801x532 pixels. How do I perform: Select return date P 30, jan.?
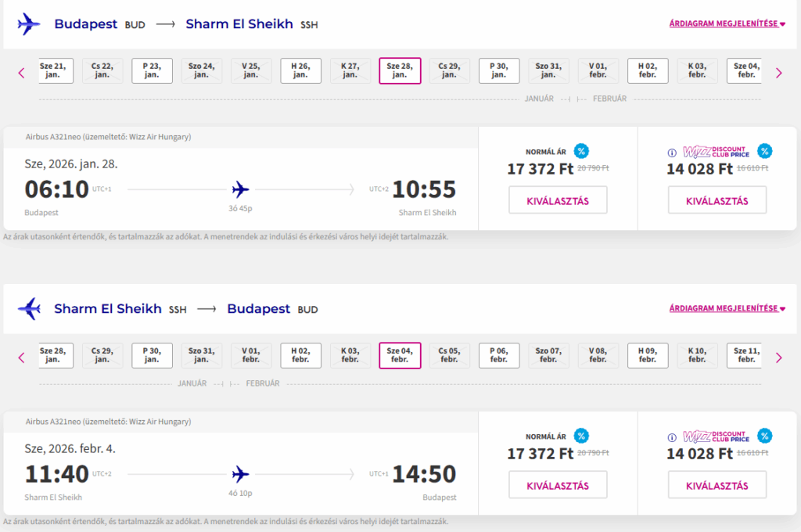(x=152, y=355)
